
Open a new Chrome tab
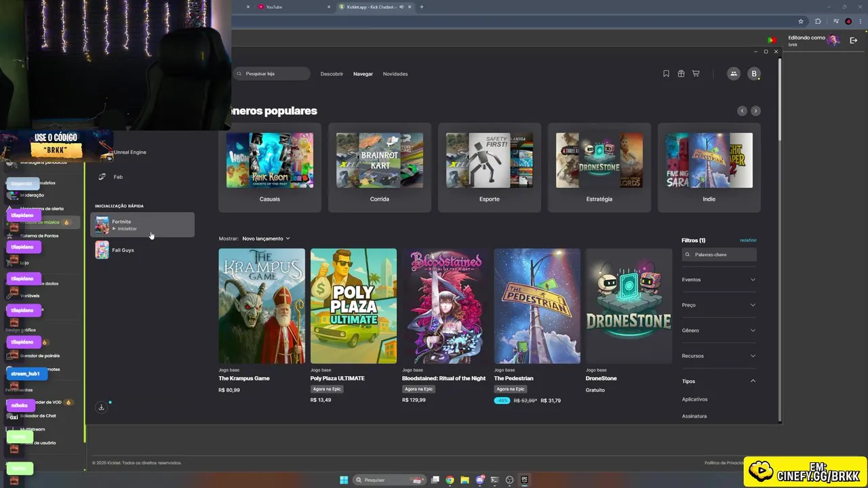[422, 7]
